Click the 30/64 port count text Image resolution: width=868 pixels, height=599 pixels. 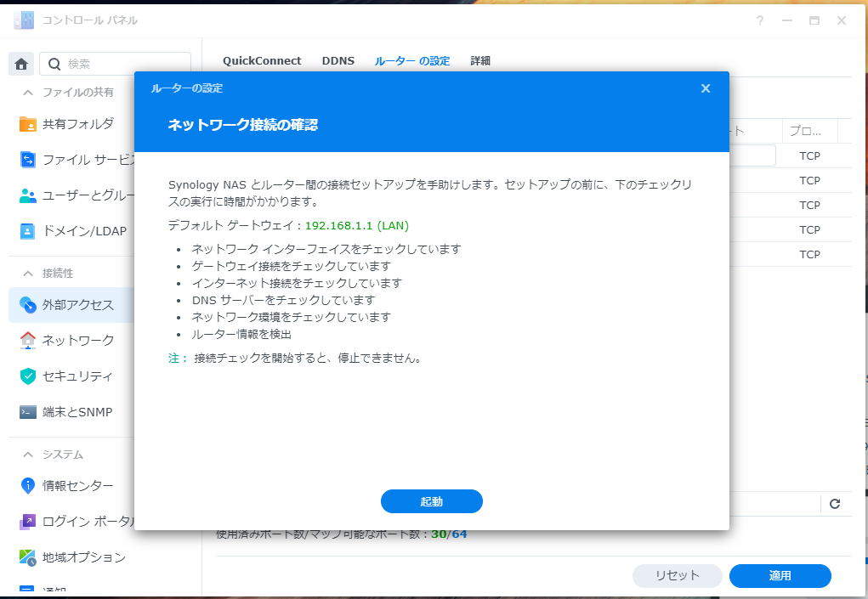[x=449, y=534]
